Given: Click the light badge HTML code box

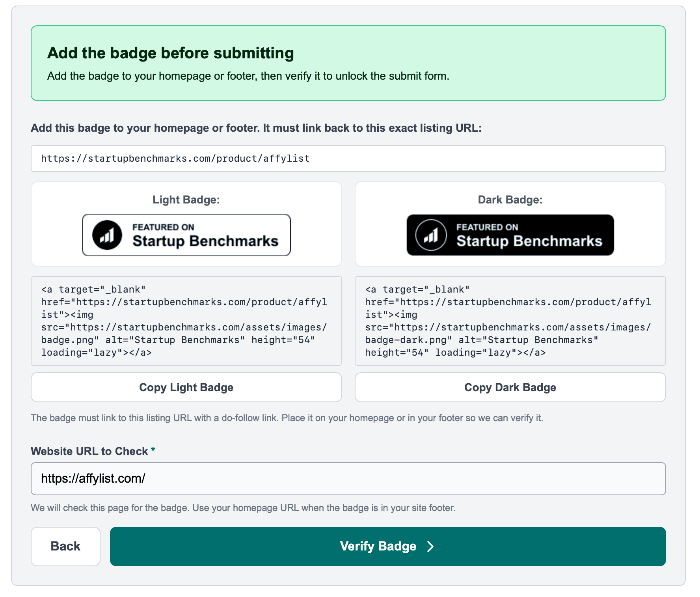Looking at the screenshot, I should (x=186, y=321).
